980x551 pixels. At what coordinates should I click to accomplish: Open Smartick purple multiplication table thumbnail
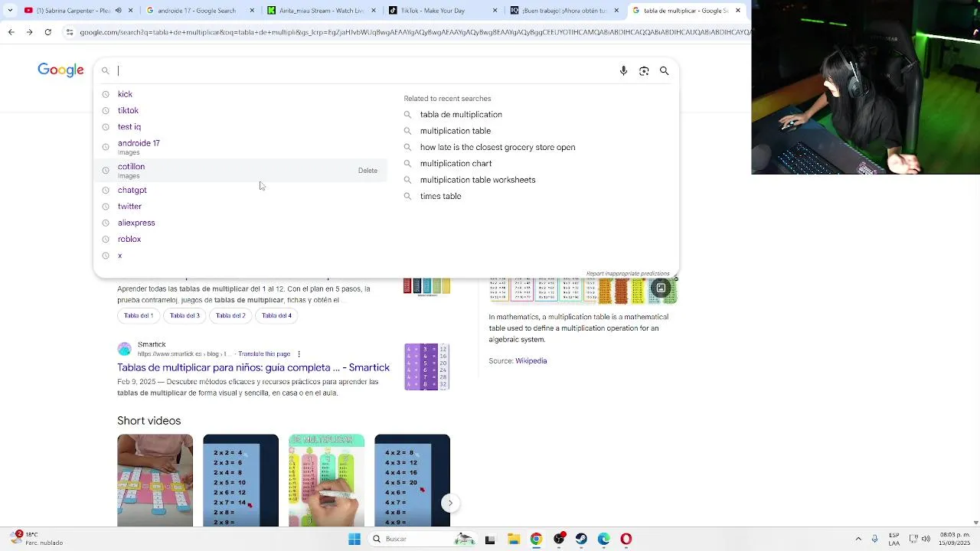click(x=426, y=367)
